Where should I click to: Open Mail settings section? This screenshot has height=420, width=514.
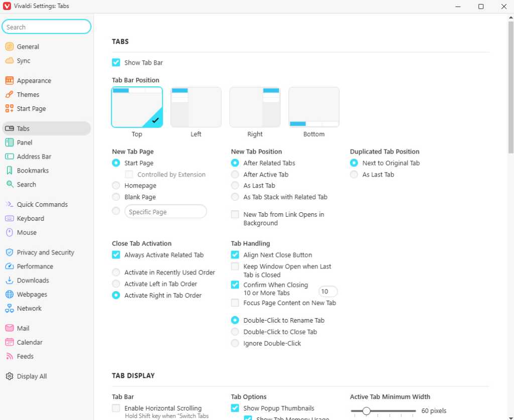[x=22, y=328]
